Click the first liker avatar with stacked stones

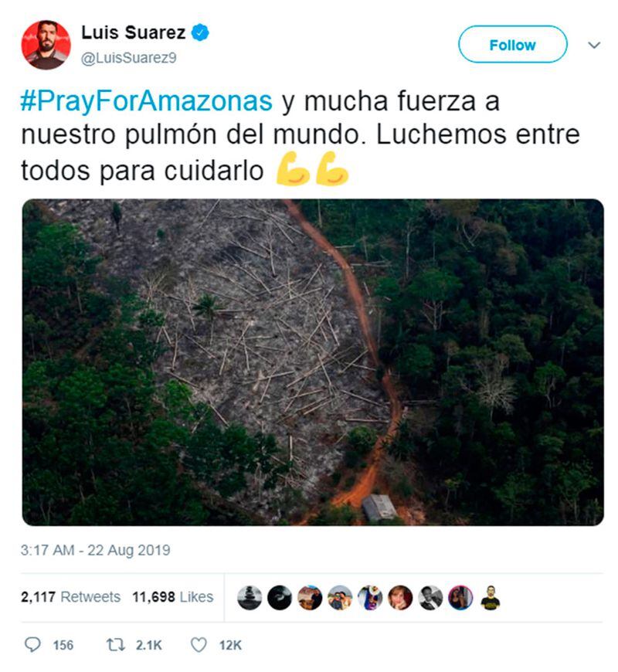click(x=250, y=597)
